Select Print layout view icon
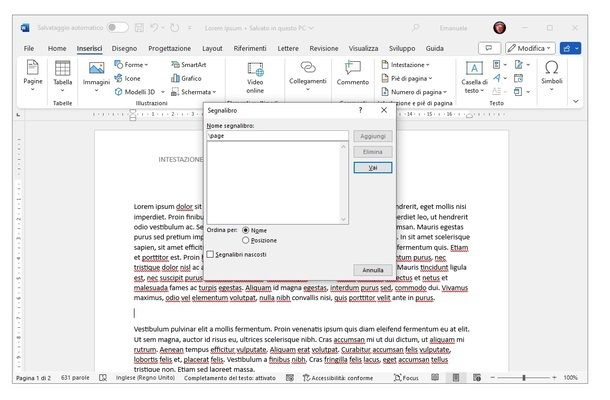 tap(456, 377)
